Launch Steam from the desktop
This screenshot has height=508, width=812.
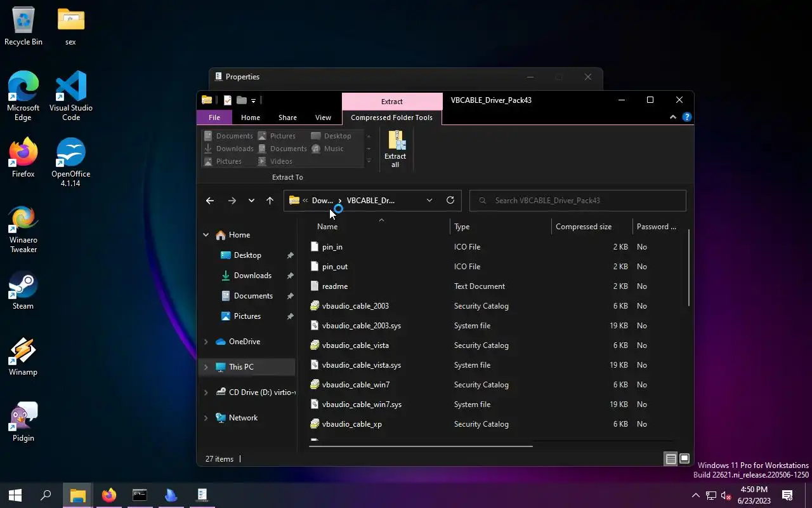pyautogui.click(x=23, y=291)
